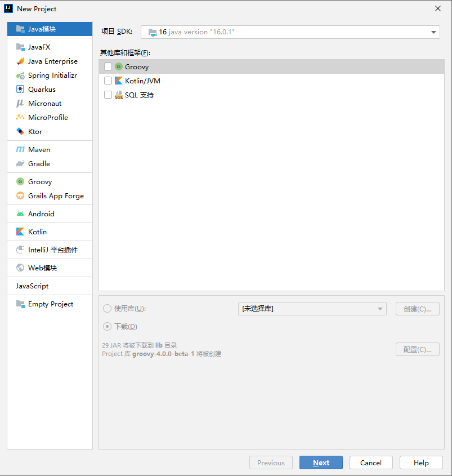Click the Groovy icon in frameworks list
The image size is (452, 476).
(x=119, y=66)
